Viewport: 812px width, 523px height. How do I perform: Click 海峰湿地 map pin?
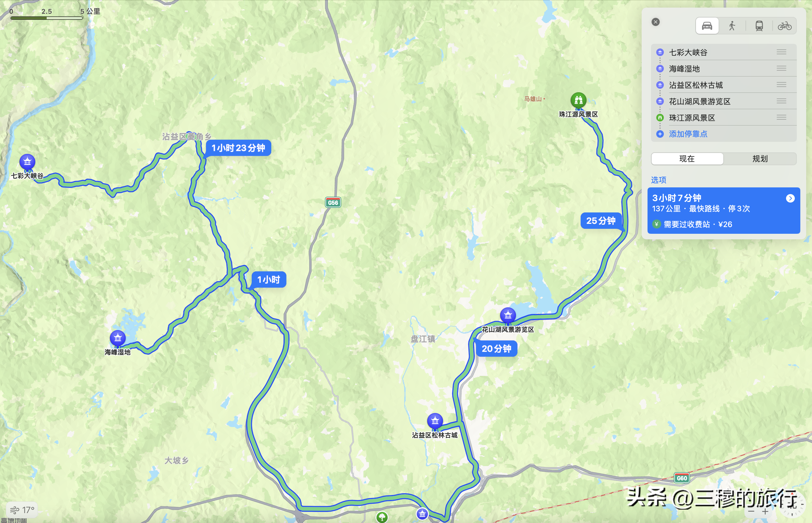coord(118,338)
